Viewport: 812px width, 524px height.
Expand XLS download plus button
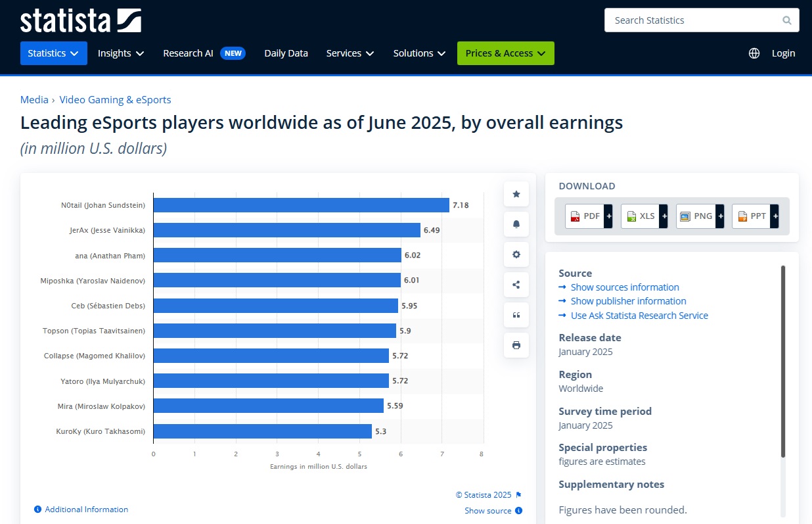[x=664, y=216]
